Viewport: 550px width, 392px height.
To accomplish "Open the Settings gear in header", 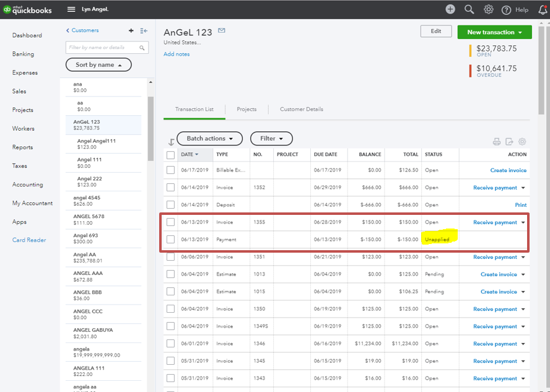I will [488, 9].
